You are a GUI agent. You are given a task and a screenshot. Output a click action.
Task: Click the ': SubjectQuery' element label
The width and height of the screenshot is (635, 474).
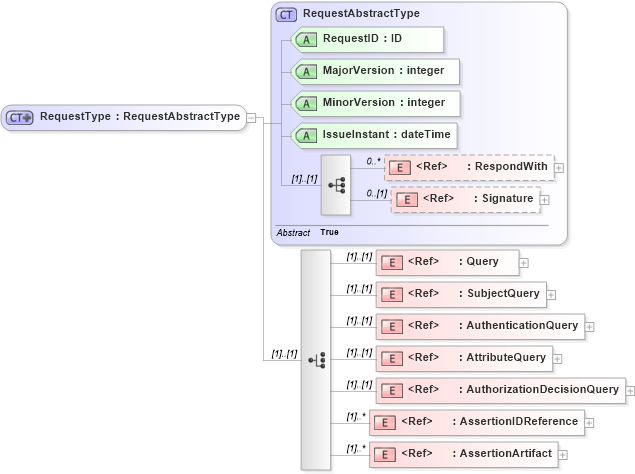499,294
